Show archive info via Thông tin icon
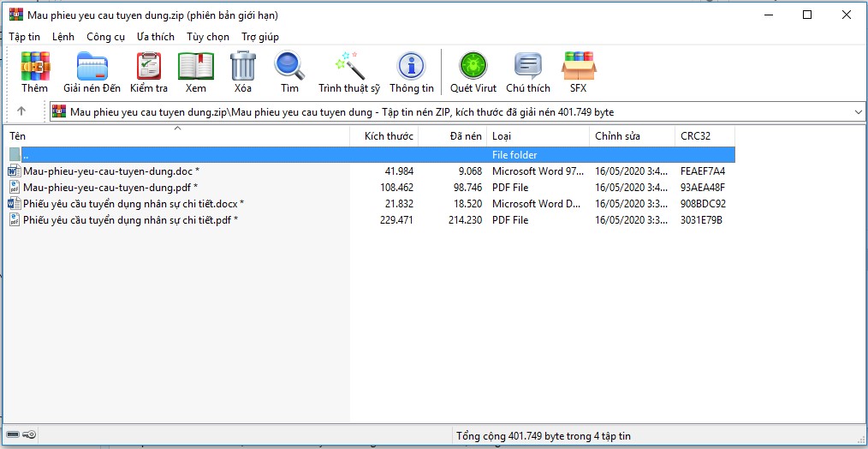This screenshot has width=868, height=449. [x=411, y=67]
